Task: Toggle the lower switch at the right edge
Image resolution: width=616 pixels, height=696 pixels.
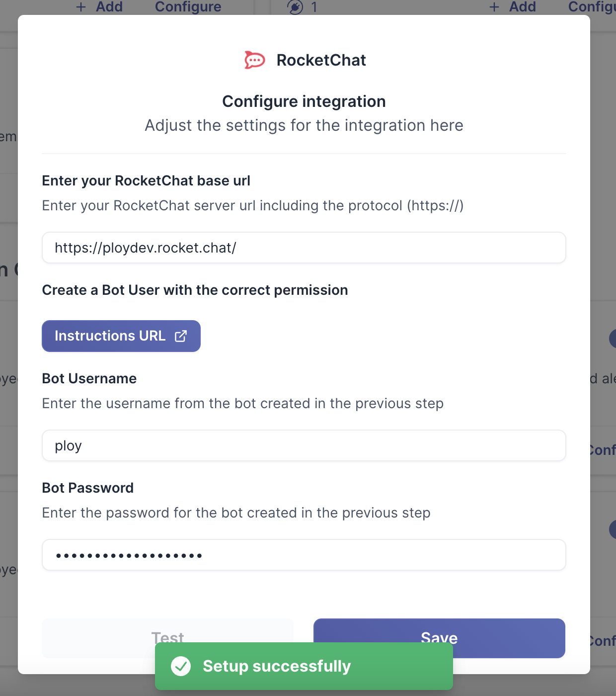Action: 612,529
